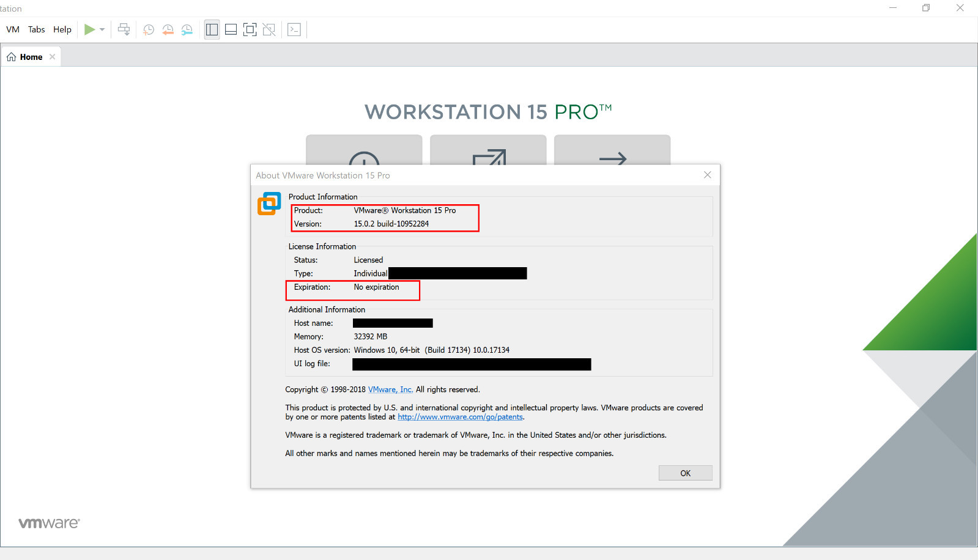Close the VMware Workstation main window
The width and height of the screenshot is (978, 560).
point(960,8)
